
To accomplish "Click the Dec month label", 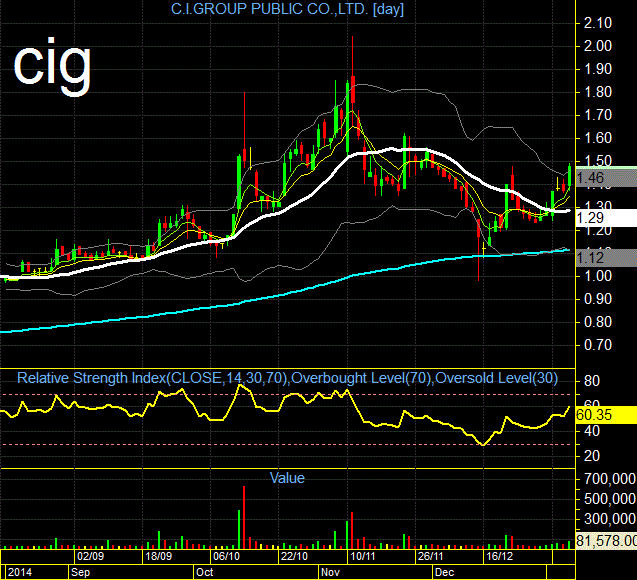I will (x=444, y=572).
